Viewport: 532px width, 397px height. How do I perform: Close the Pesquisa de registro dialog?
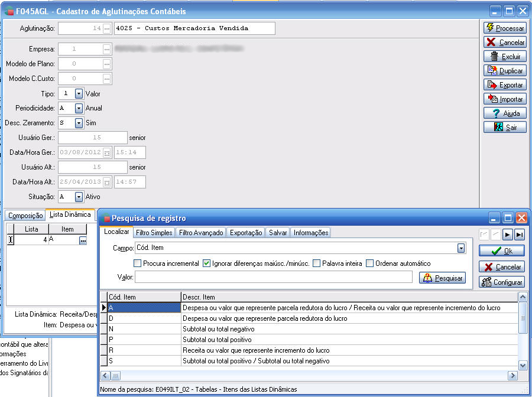[521, 218]
